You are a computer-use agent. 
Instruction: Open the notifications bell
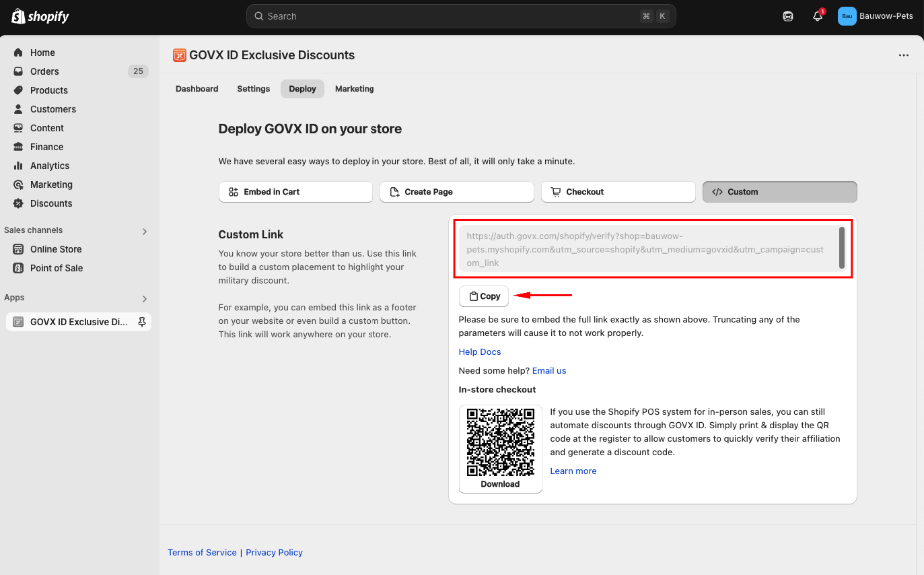818,16
